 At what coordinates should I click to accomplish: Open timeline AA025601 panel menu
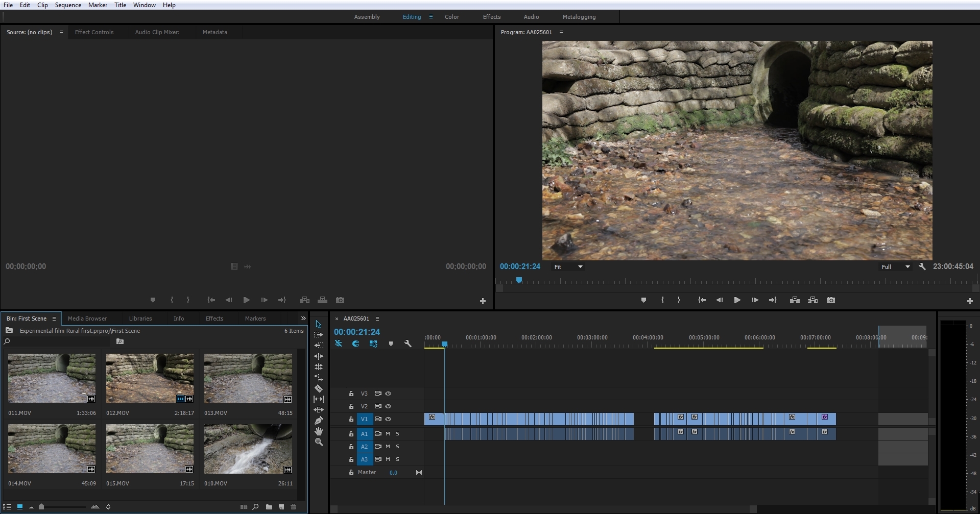[377, 319]
